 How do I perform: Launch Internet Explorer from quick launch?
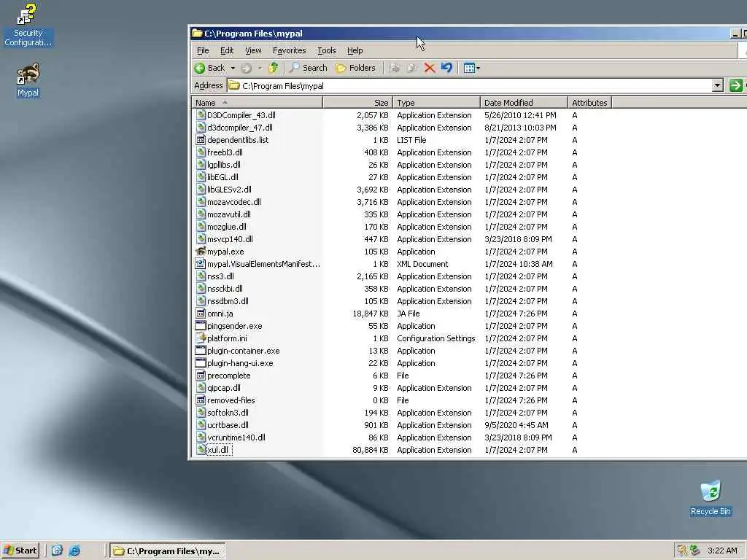pos(74,551)
